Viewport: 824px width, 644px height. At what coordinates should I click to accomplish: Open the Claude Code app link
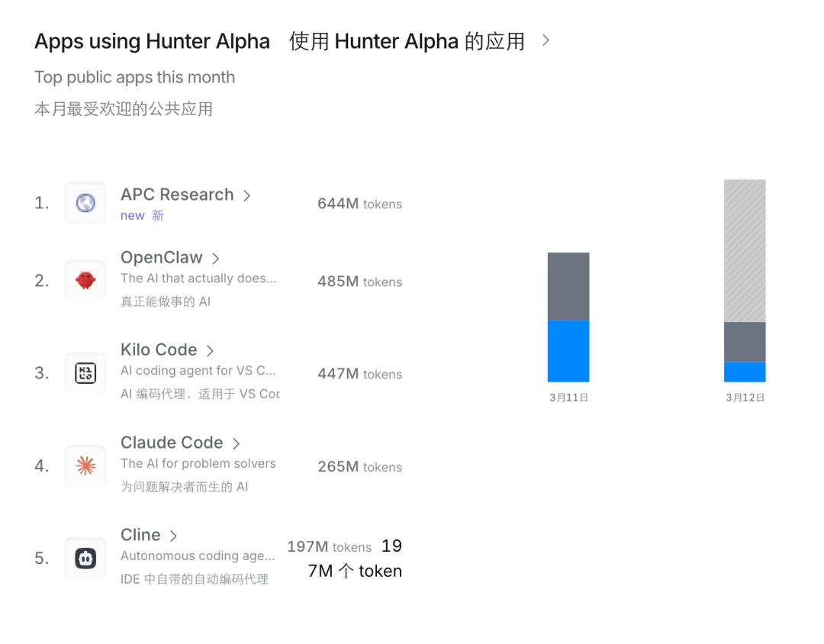coord(172,443)
